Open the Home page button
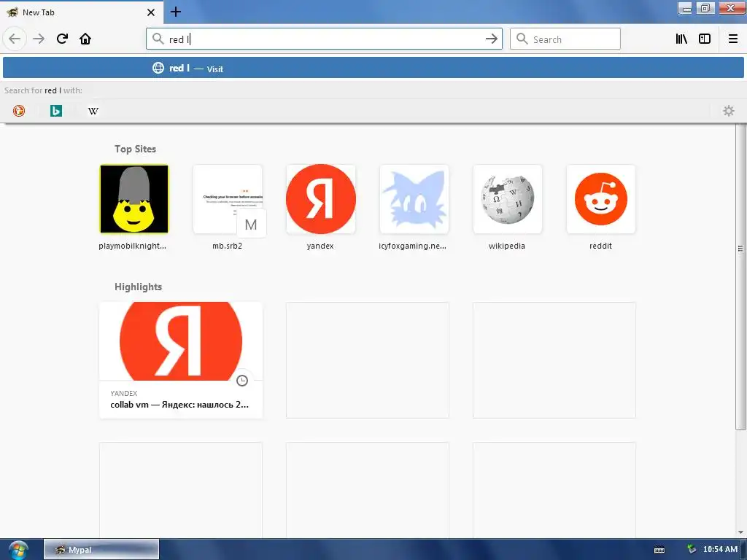747x560 pixels. (x=85, y=39)
